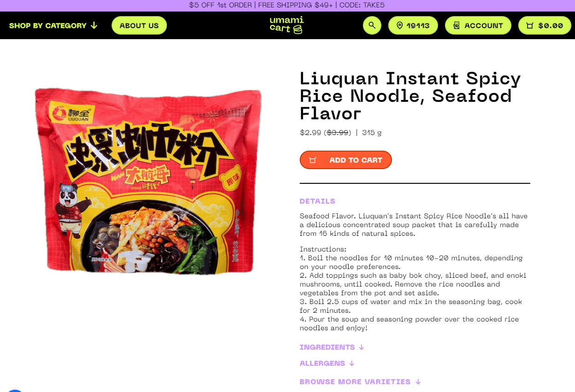Open the About Us page

click(139, 25)
